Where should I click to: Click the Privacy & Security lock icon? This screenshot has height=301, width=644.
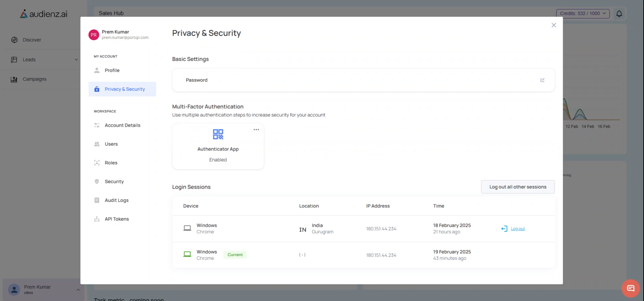click(x=97, y=89)
